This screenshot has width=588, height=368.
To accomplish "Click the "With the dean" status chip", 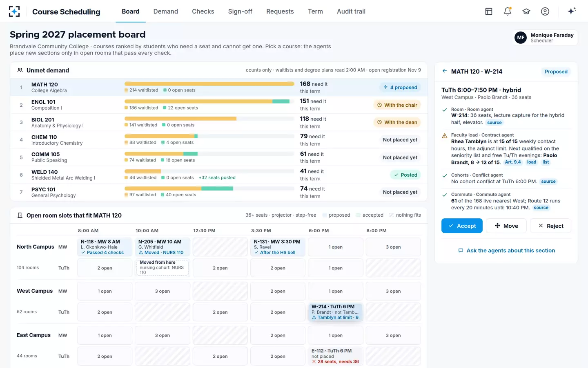I will coord(397,122).
